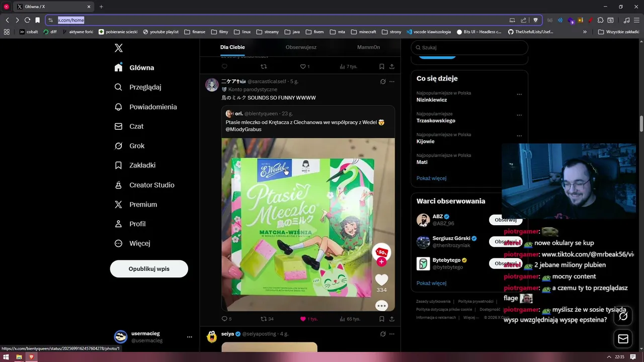Open the Mati trend
This screenshot has height=362, width=644.
tap(422, 162)
